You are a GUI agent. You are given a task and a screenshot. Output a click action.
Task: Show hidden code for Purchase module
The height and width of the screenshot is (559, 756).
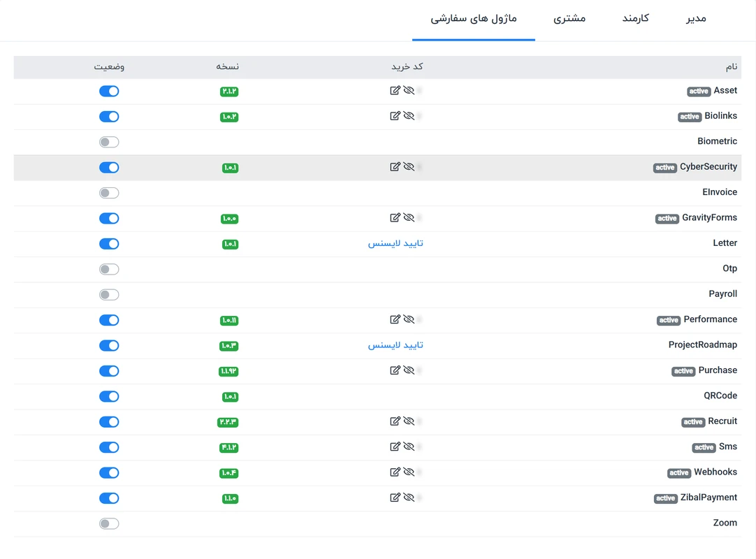click(409, 370)
